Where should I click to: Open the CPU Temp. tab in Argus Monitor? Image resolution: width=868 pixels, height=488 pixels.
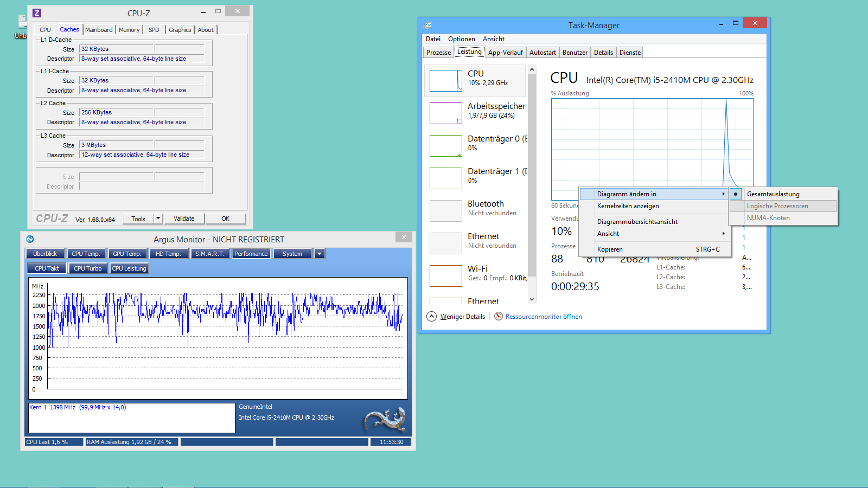tap(86, 254)
